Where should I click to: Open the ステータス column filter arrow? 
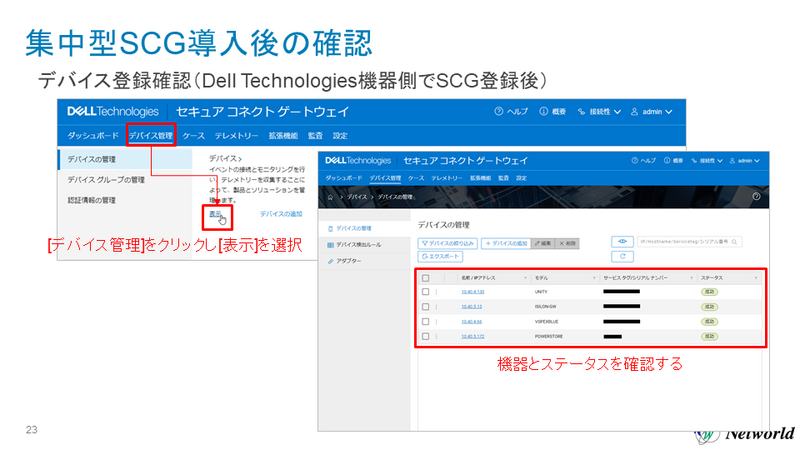click(x=756, y=278)
